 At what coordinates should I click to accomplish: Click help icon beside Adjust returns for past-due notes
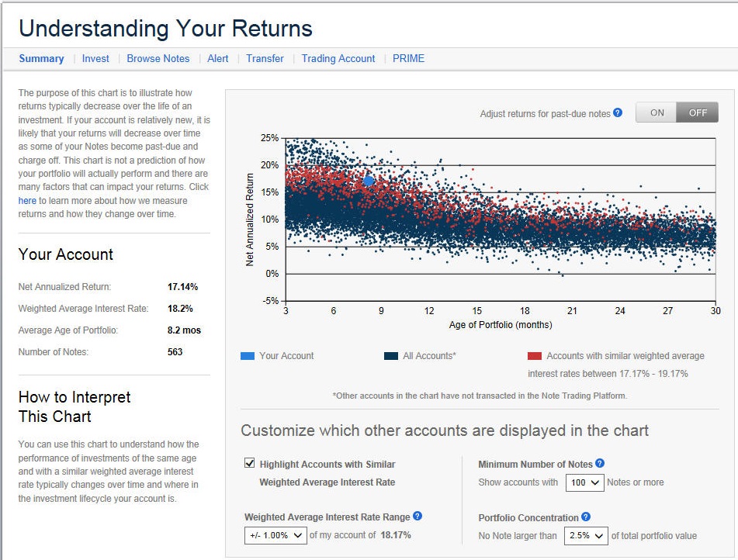[618, 112]
